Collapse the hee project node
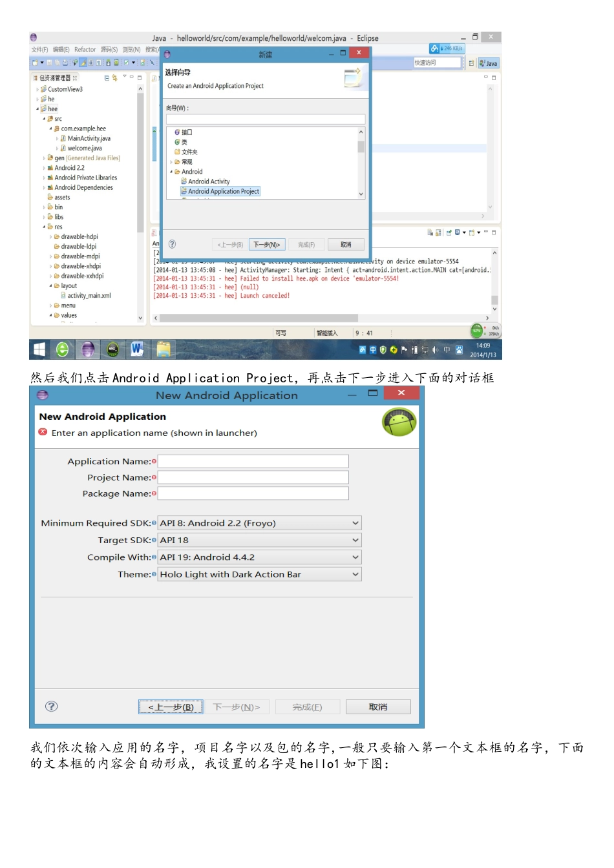This screenshot has height=868, width=614. pos(37,108)
